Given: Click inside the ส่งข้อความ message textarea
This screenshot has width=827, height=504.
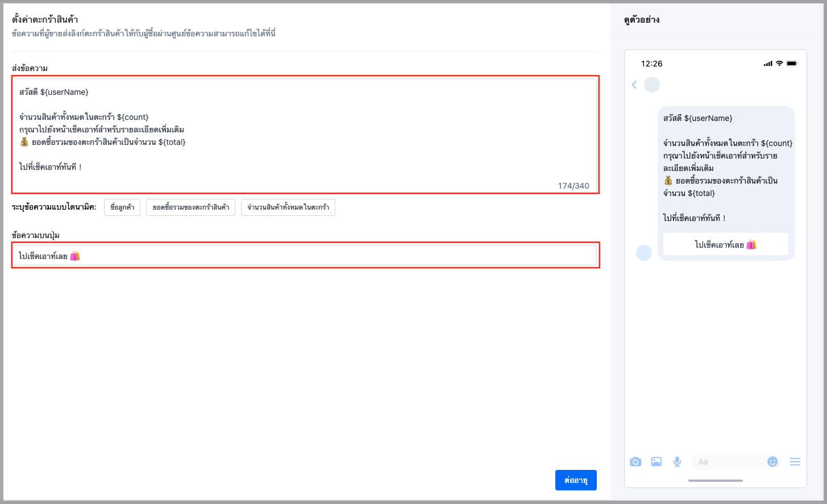Looking at the screenshot, I should [305, 135].
